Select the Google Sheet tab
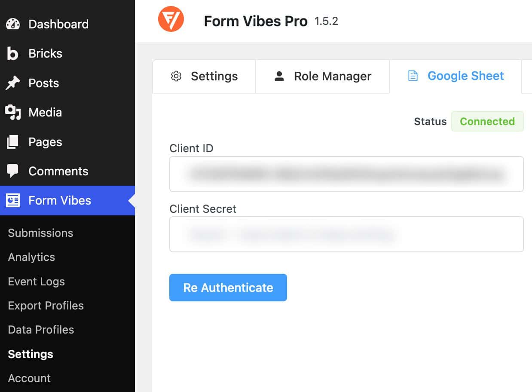Screen dimensions: 532x392 click(x=456, y=77)
